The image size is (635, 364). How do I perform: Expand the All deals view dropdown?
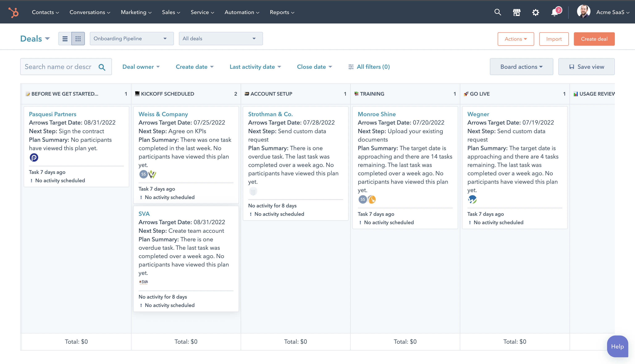point(220,39)
